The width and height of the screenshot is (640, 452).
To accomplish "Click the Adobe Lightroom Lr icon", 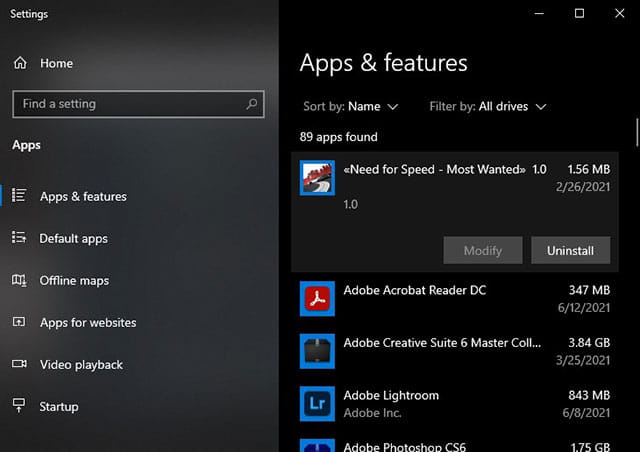I will (x=317, y=404).
